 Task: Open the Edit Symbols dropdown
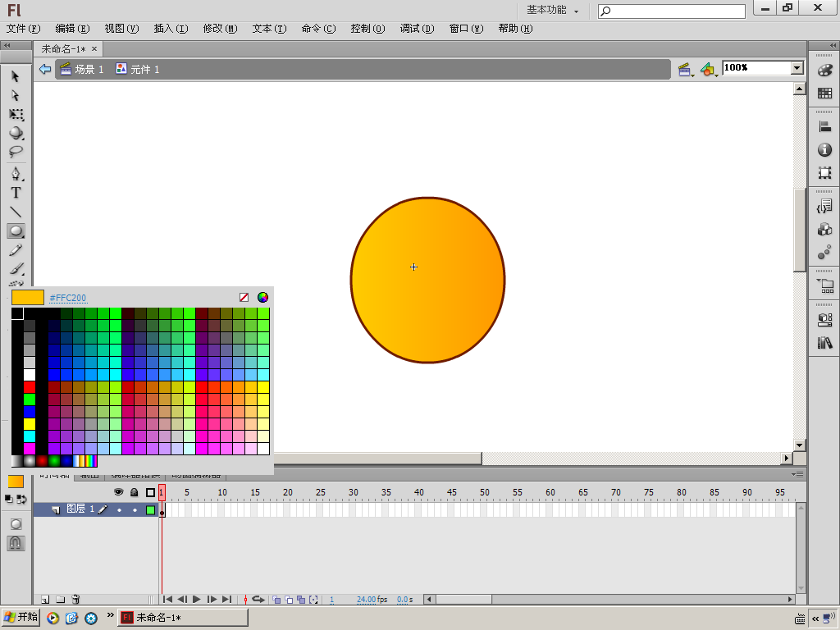tap(708, 70)
